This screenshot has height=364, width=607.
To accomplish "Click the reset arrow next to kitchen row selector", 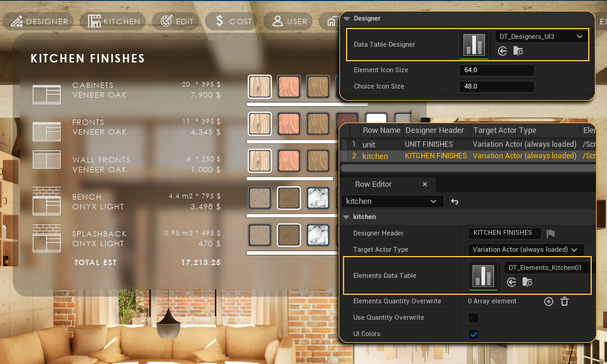I will coord(455,201).
